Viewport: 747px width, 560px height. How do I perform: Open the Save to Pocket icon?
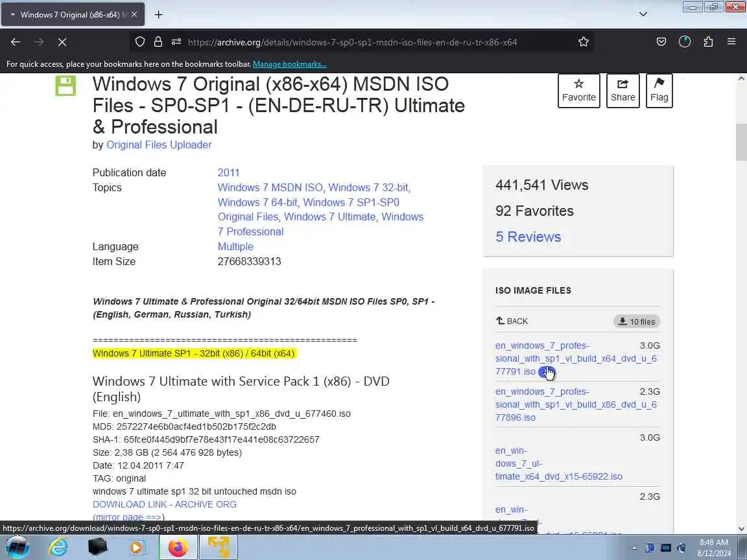[x=661, y=42]
